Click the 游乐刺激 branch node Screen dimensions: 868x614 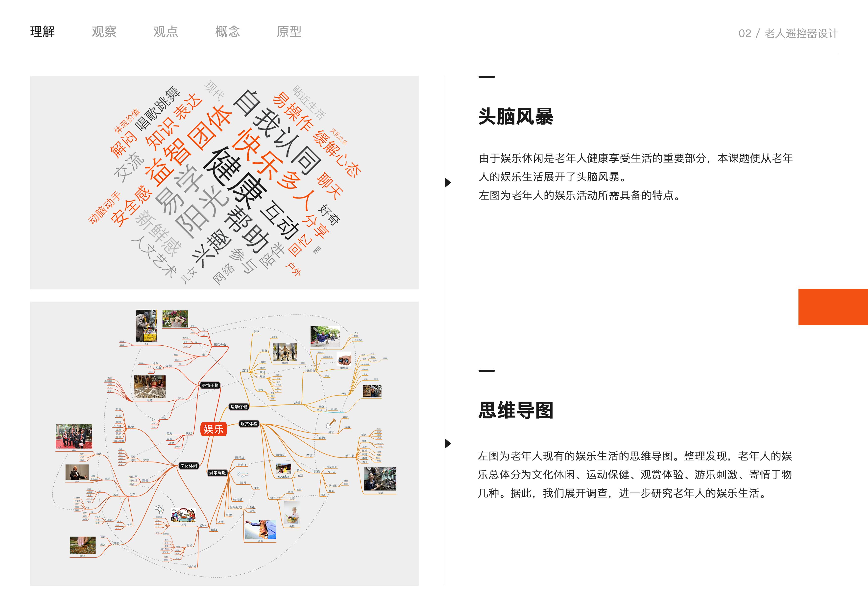pyautogui.click(x=217, y=473)
